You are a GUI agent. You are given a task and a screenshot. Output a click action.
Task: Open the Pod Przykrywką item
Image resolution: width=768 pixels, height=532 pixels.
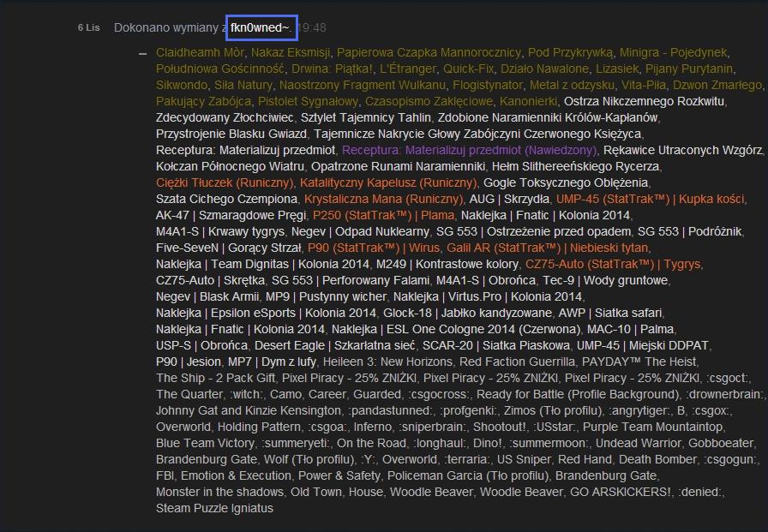[570, 52]
